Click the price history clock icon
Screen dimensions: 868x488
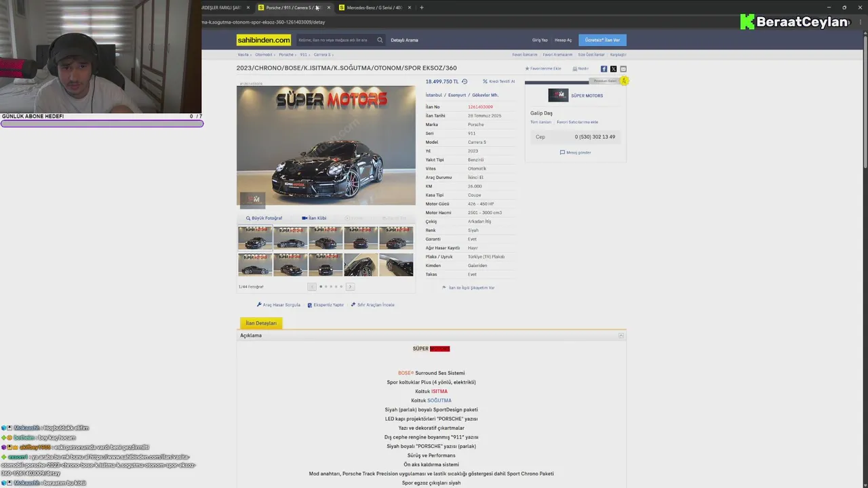tap(465, 81)
